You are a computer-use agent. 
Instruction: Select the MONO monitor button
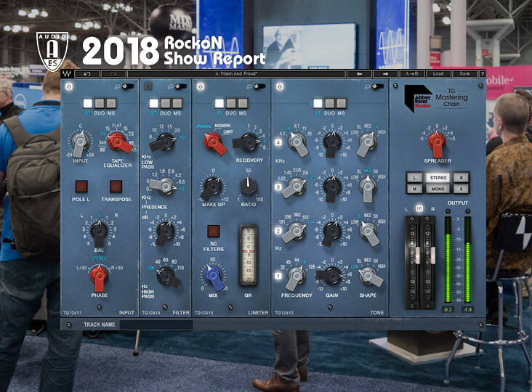click(438, 189)
